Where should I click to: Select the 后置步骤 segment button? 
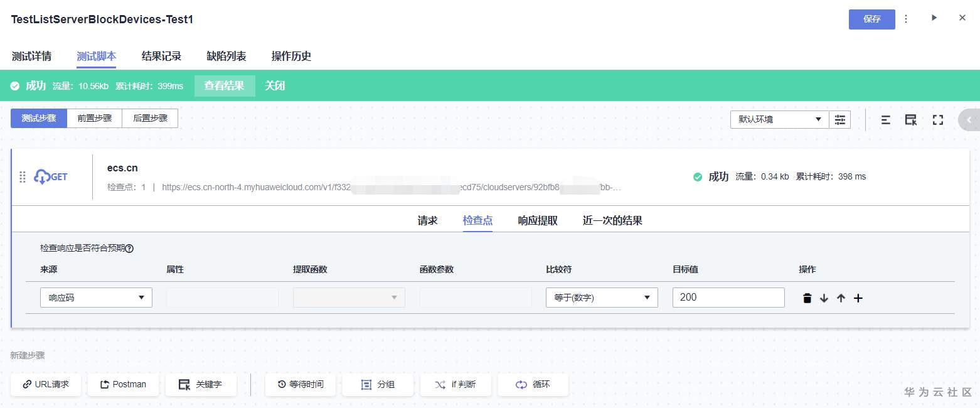click(151, 118)
